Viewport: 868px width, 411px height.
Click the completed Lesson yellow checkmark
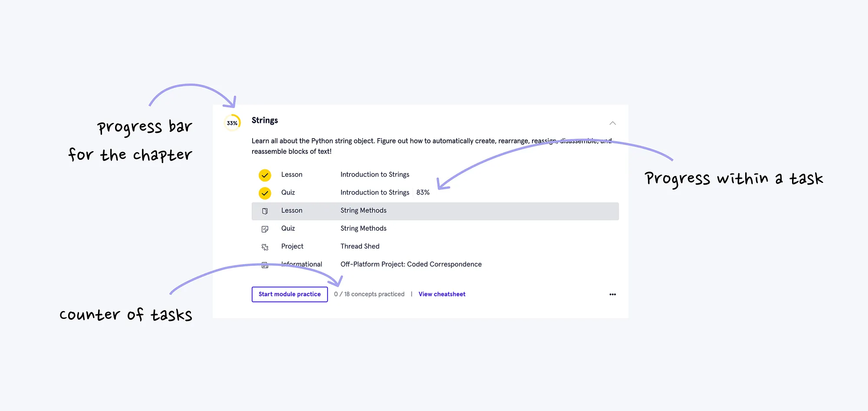pyautogui.click(x=265, y=175)
